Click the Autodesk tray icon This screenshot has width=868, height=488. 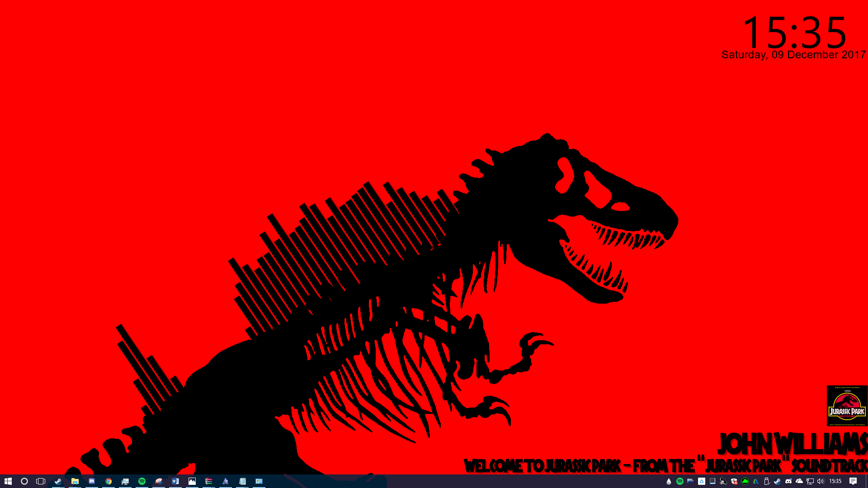coord(756,481)
